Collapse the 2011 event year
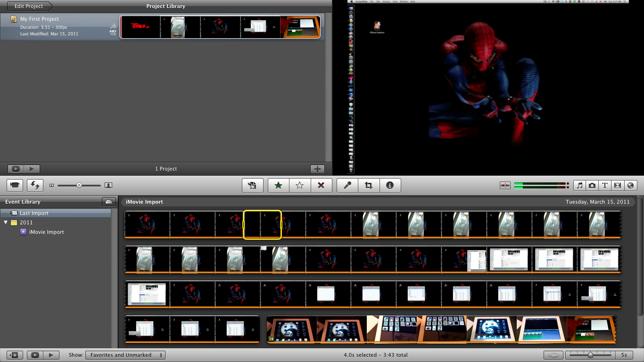The height and width of the screenshot is (362, 644). pyautogui.click(x=6, y=222)
